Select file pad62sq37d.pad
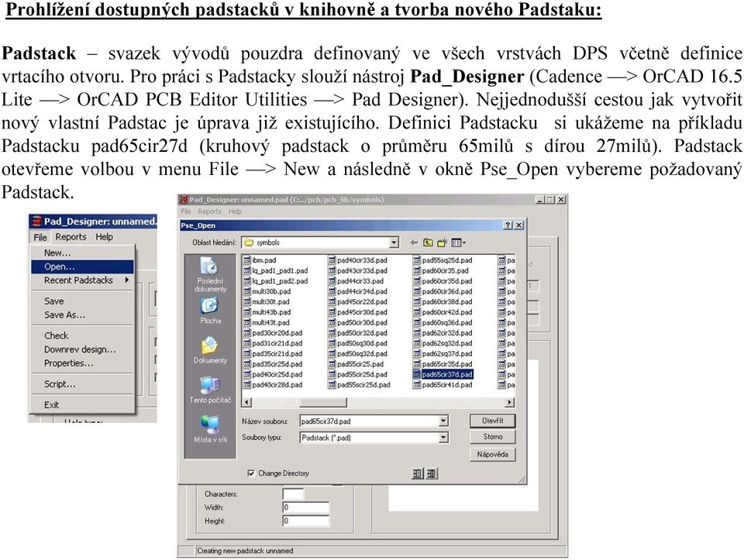Screen dimensions: 744x560 (443, 353)
